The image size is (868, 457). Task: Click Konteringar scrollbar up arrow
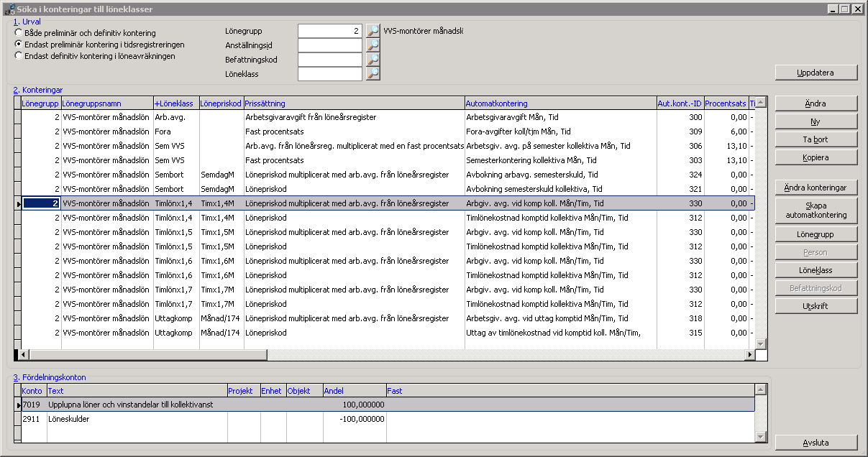pyautogui.click(x=761, y=103)
